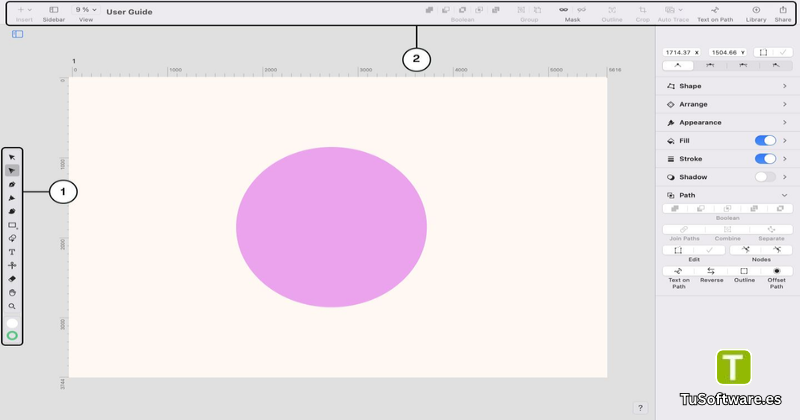Click the Crop toolbar button
The height and width of the screenshot is (420, 800).
point(642,14)
